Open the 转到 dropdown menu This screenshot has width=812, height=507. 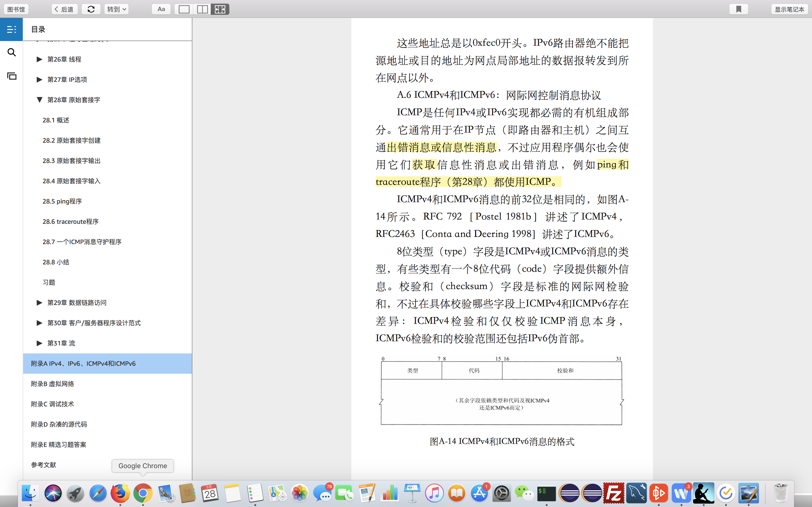point(116,9)
